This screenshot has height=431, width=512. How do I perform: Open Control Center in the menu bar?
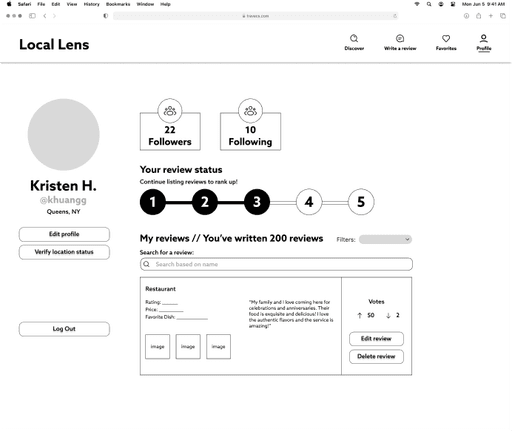[453, 4]
